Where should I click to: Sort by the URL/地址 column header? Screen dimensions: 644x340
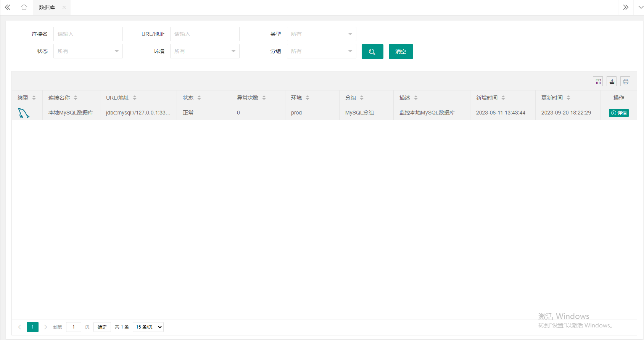(135, 98)
